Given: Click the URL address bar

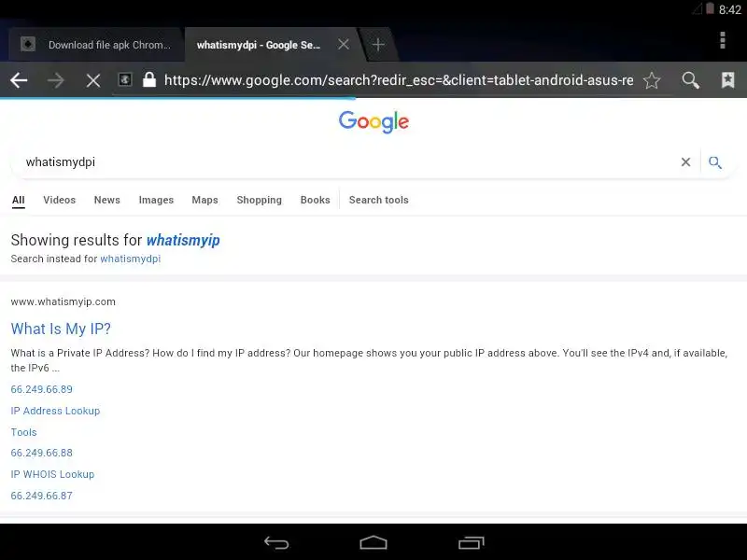Looking at the screenshot, I should coord(399,80).
